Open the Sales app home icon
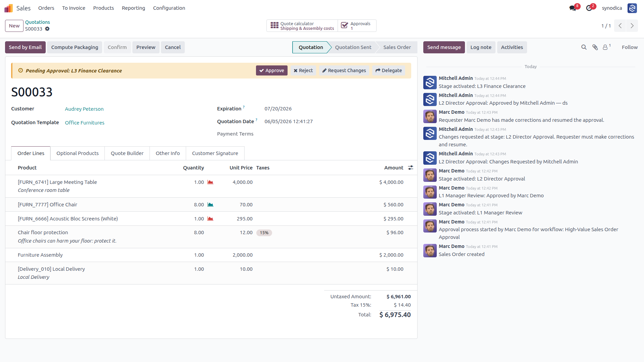This screenshot has width=644, height=362. pyautogui.click(x=8, y=8)
